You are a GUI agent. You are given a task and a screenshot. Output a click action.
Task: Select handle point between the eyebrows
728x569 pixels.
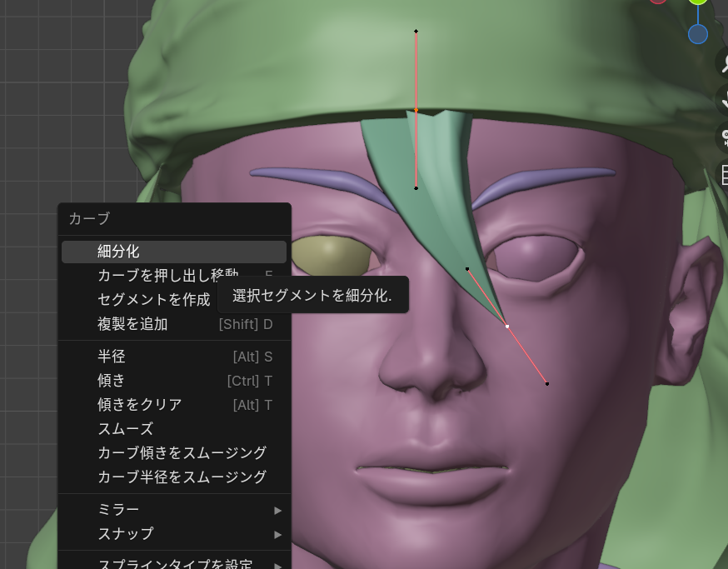click(x=416, y=188)
